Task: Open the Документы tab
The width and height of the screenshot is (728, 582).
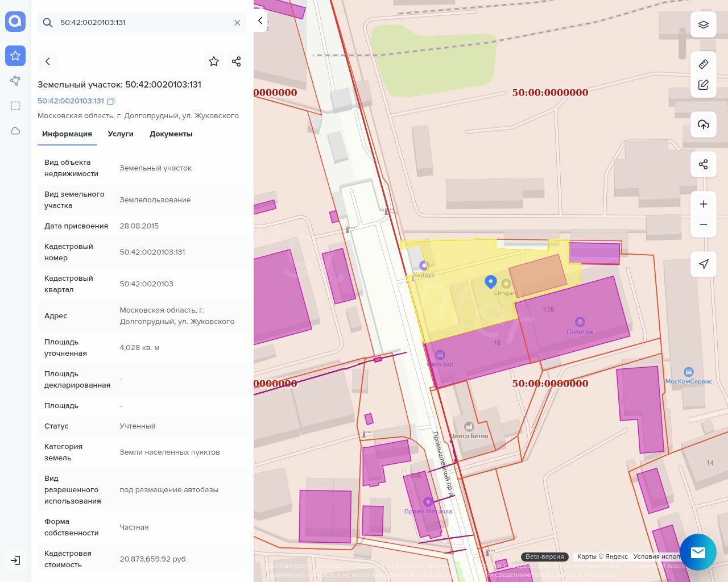Action: [x=171, y=134]
